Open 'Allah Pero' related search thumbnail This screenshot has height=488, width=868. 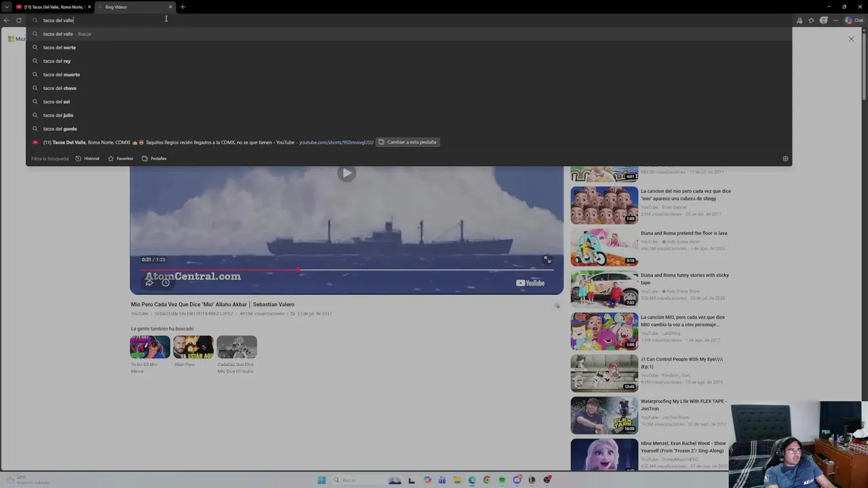(193, 347)
